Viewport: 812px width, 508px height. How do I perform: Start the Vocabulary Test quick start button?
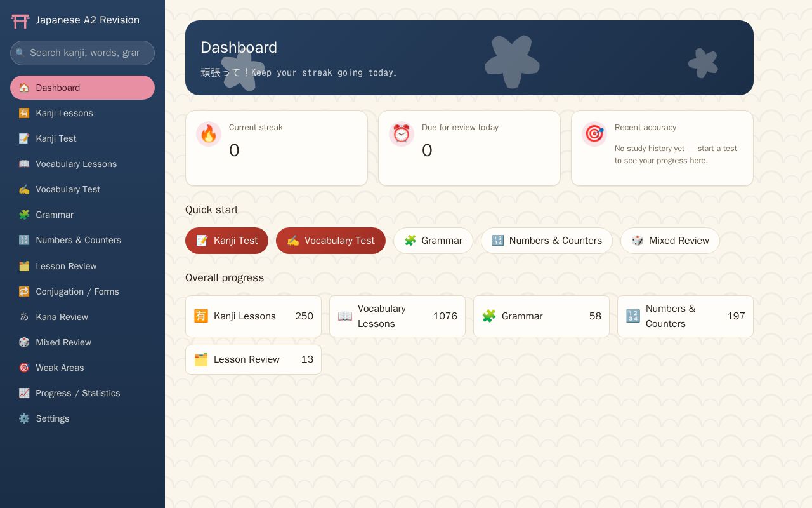331,241
